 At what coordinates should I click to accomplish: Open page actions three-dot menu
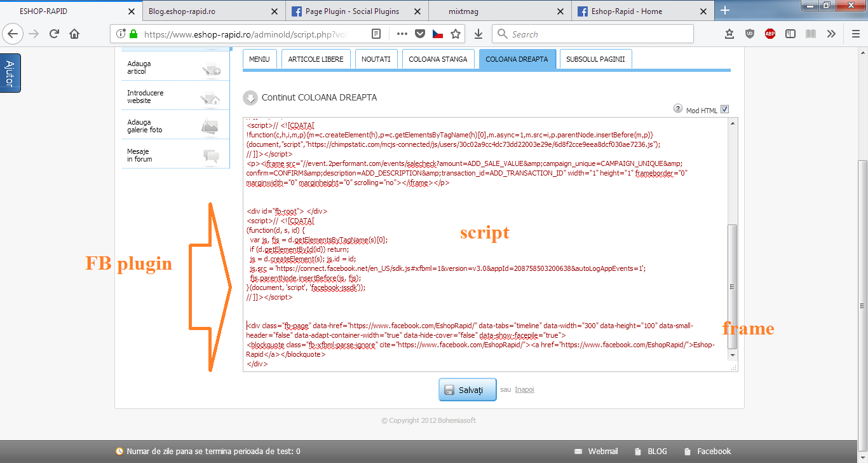(402, 34)
